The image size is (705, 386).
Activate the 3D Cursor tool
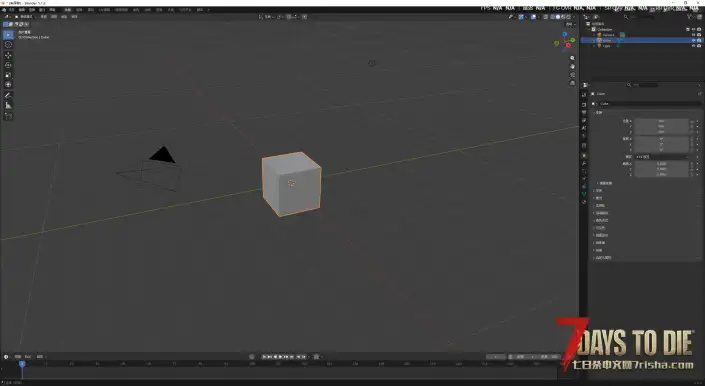click(x=8, y=44)
